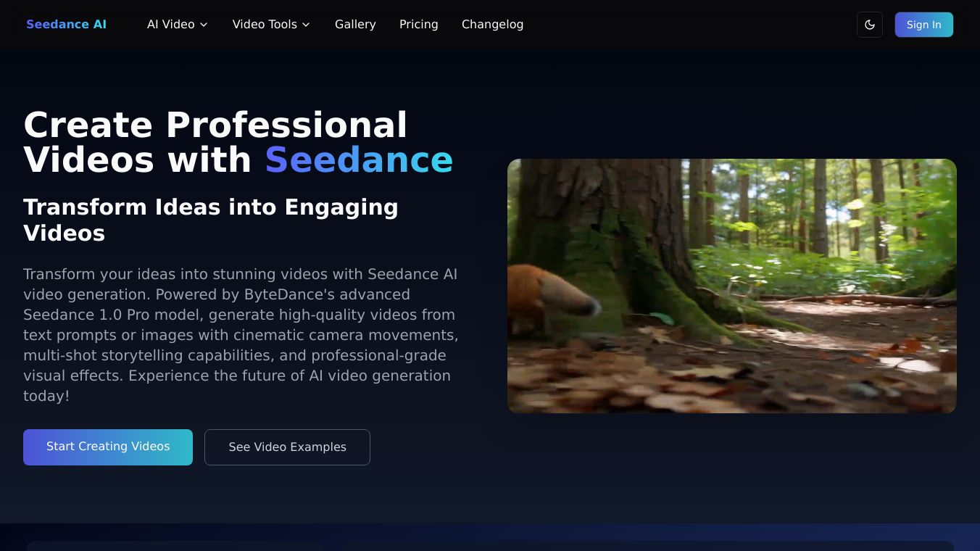
Task: Click the 'Transform Ideas into Engaging Videos' subheading
Action: (x=211, y=220)
